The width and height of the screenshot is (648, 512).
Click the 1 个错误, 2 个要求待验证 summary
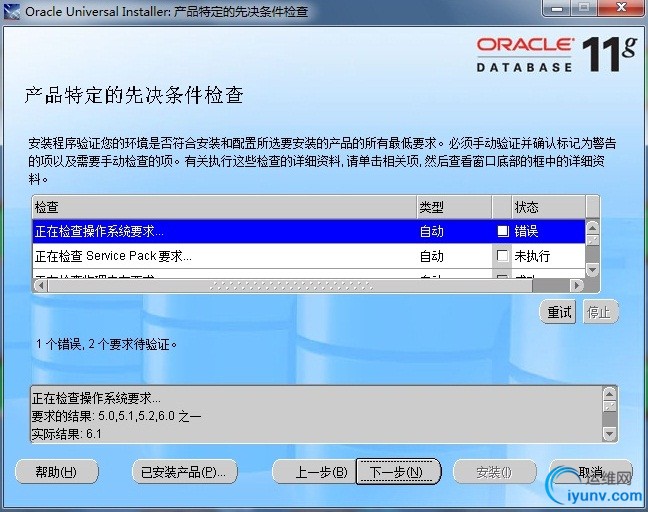click(x=106, y=344)
